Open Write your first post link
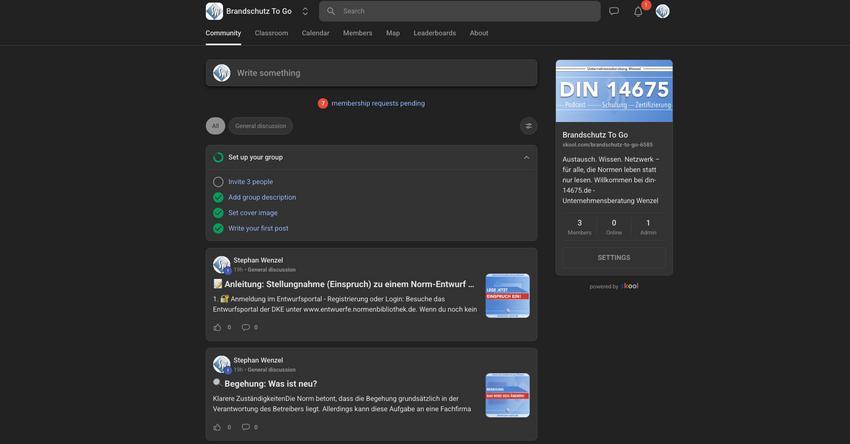Image resolution: width=850 pixels, height=444 pixels. (259, 228)
